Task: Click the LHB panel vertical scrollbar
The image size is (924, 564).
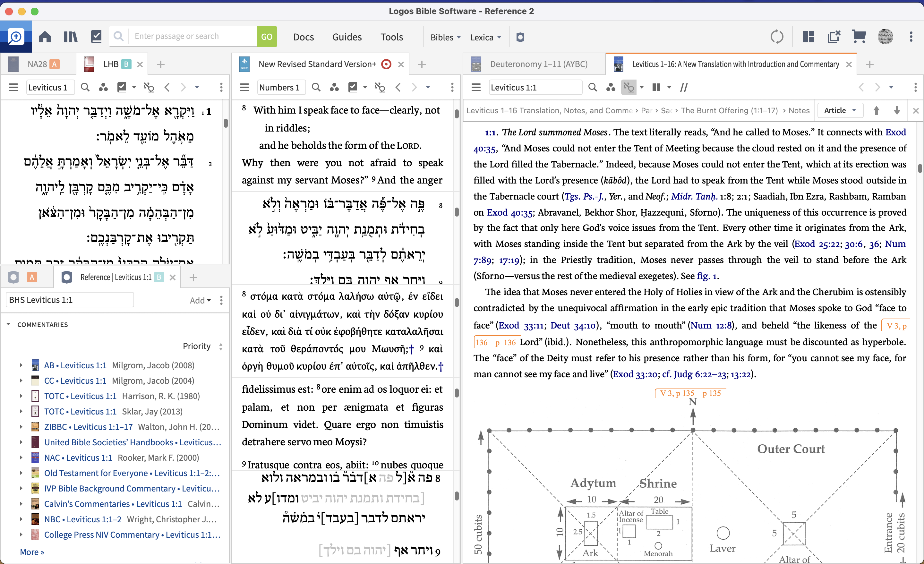Action: click(226, 123)
